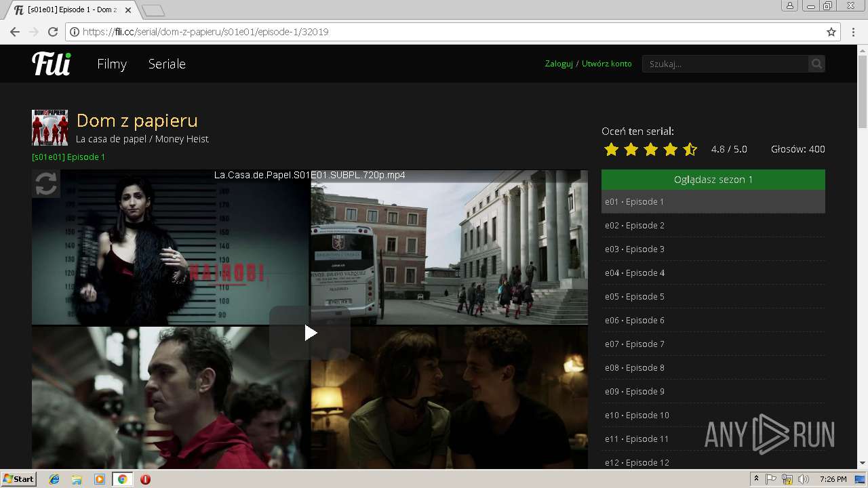Open the Windows Start menu
Image resolution: width=868 pixels, height=488 pixels.
click(x=19, y=479)
